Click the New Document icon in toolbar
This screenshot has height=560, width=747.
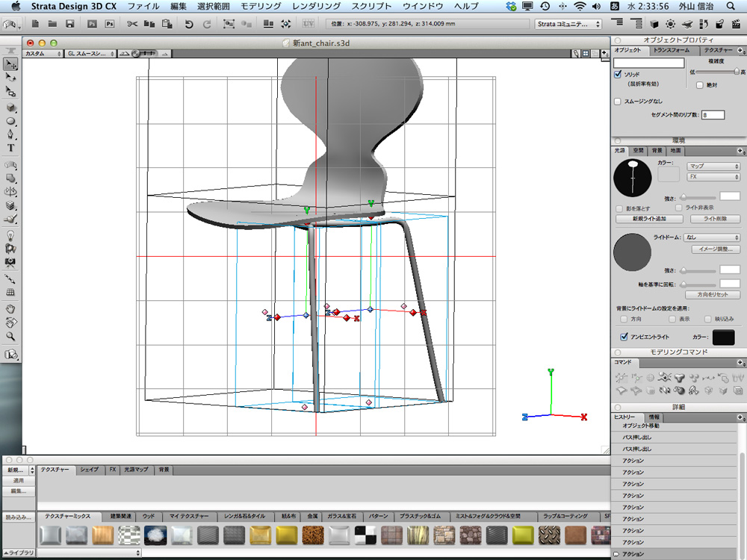[35, 23]
